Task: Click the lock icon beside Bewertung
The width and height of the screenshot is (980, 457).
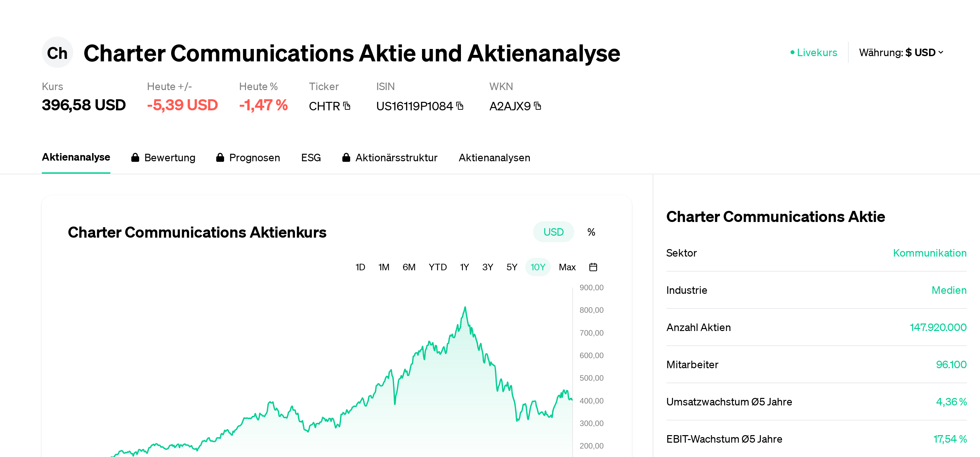Action: pyautogui.click(x=135, y=157)
